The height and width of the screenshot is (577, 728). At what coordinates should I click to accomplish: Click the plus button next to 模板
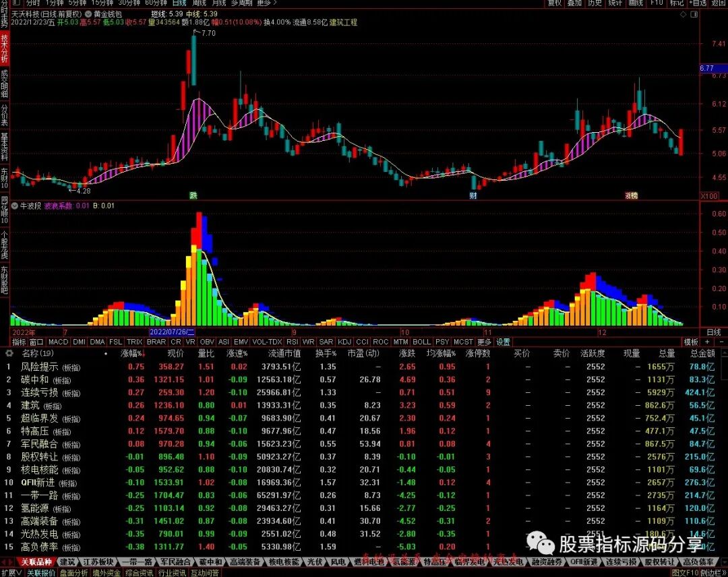pos(707,342)
